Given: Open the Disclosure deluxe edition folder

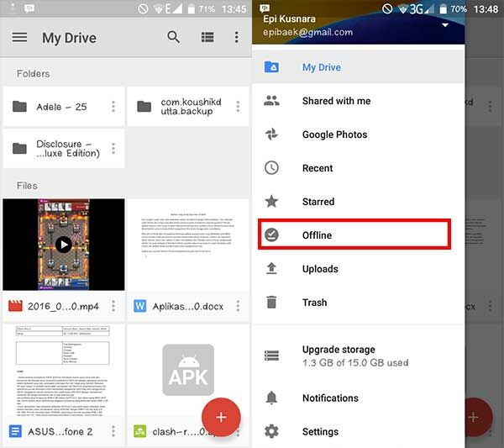Looking at the screenshot, I should pos(64,148).
